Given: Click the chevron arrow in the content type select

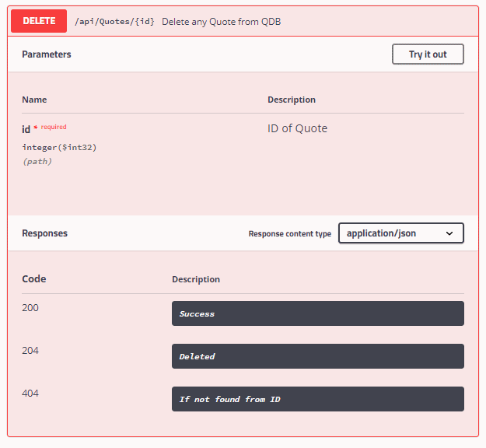Looking at the screenshot, I should click(x=449, y=233).
